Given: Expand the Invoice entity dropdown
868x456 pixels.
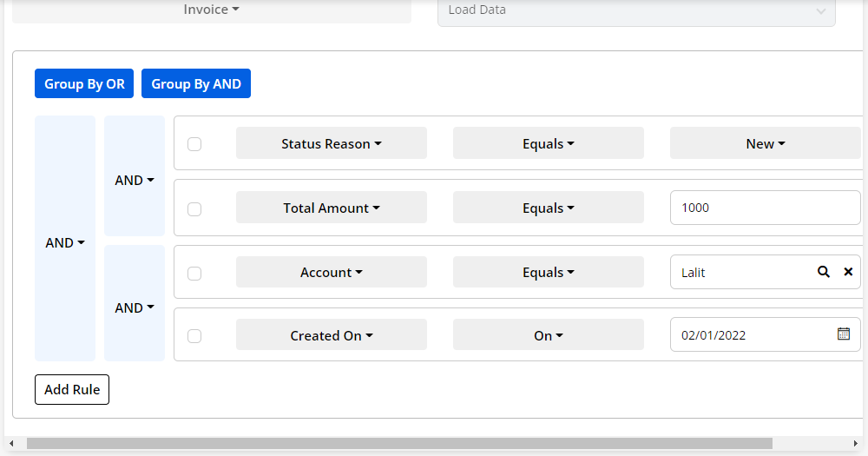Looking at the screenshot, I should click(211, 10).
